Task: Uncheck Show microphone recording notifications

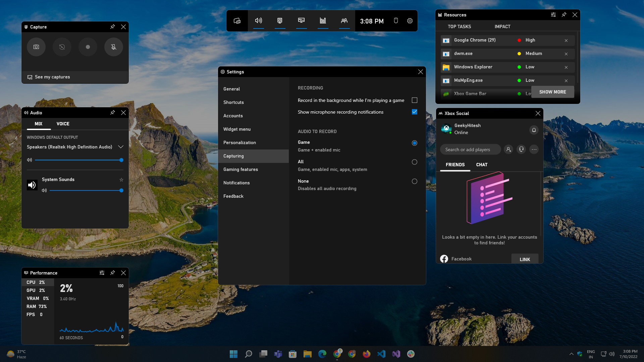Action: click(x=415, y=112)
